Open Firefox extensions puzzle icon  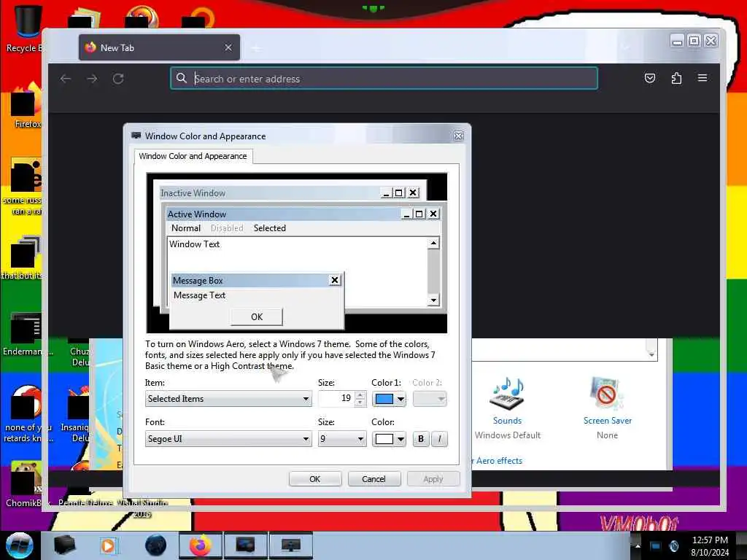(676, 78)
